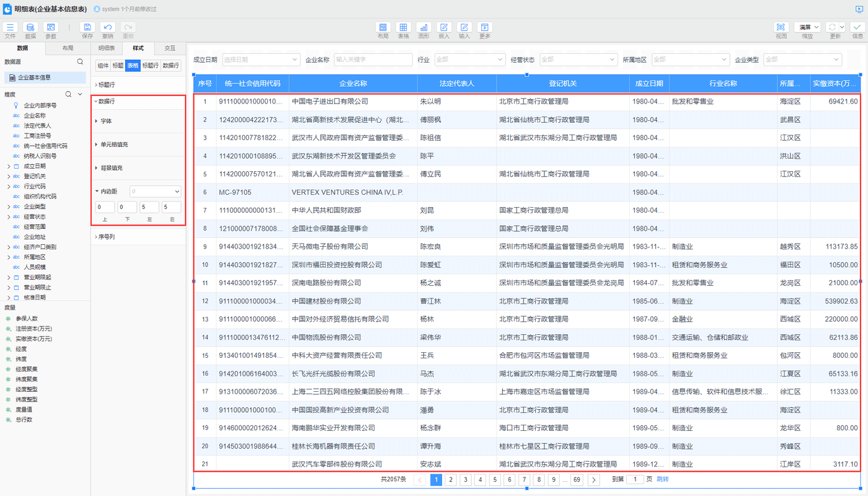Open the 文件 (File) menu icon
Screen dimensions: 868x496
(10, 28)
